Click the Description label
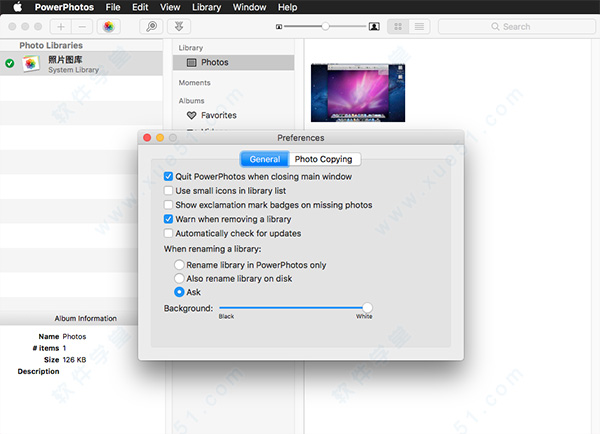600x434 pixels. tap(38, 371)
